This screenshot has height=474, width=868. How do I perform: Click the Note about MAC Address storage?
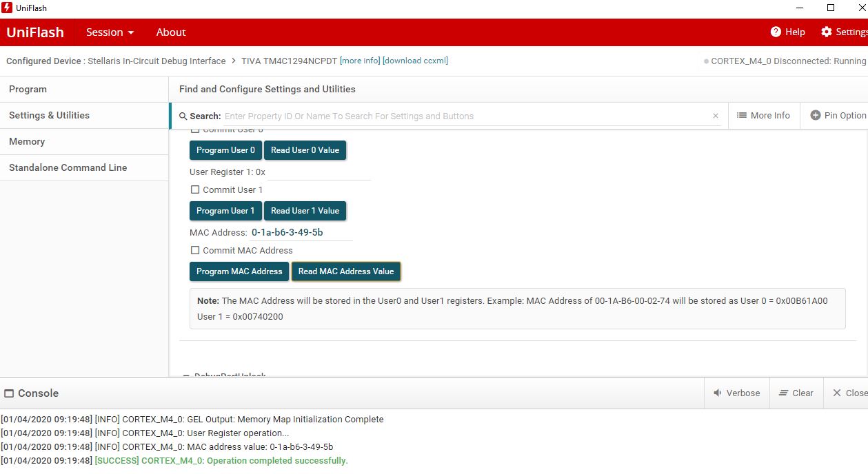[x=517, y=309]
